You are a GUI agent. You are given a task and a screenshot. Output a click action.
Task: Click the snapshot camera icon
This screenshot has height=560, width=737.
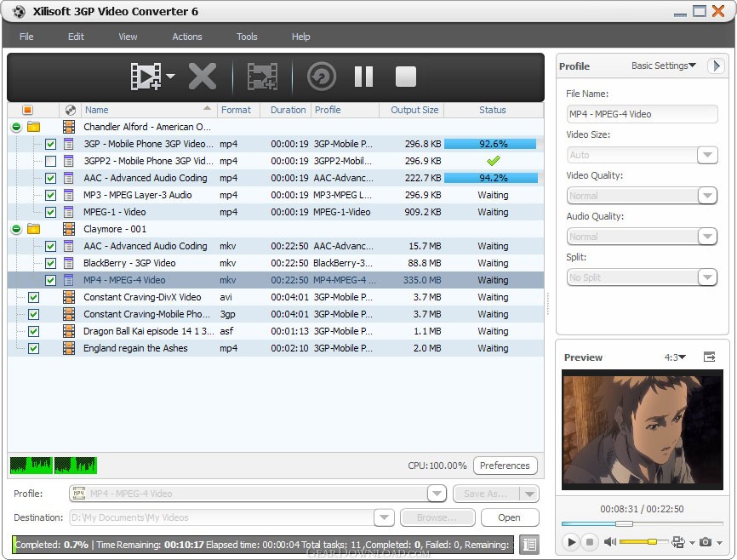705,541
